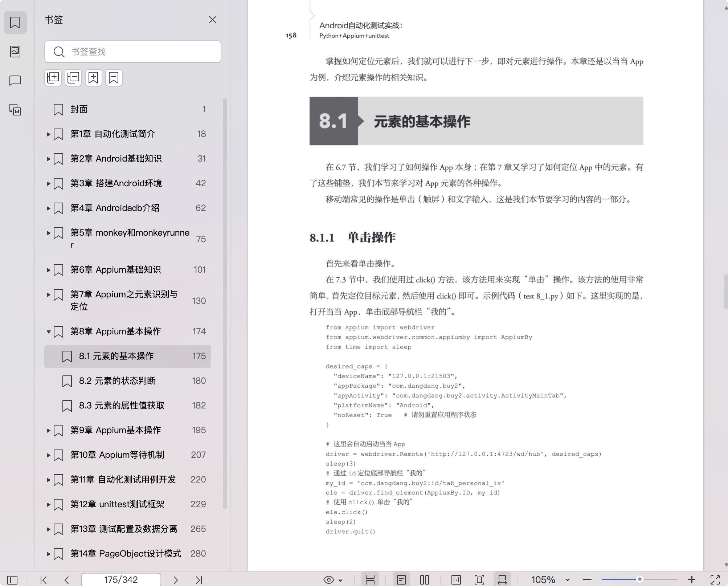This screenshot has height=586, width=728.
Task: Expand 第14章 PageObject设计模式
Action: (49, 554)
